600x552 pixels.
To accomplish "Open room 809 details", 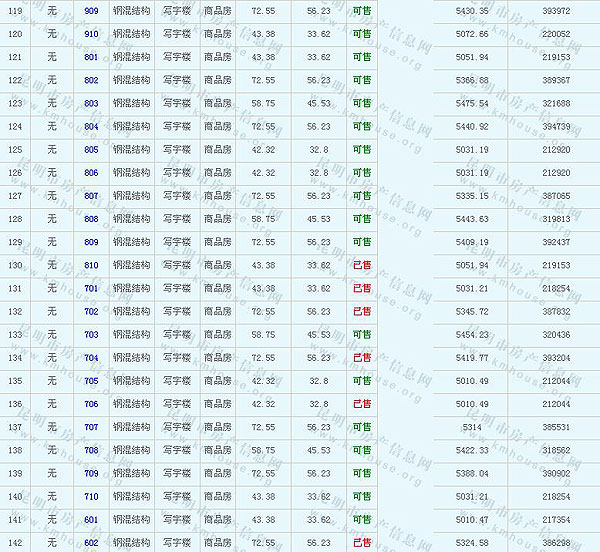I will pyautogui.click(x=91, y=242).
